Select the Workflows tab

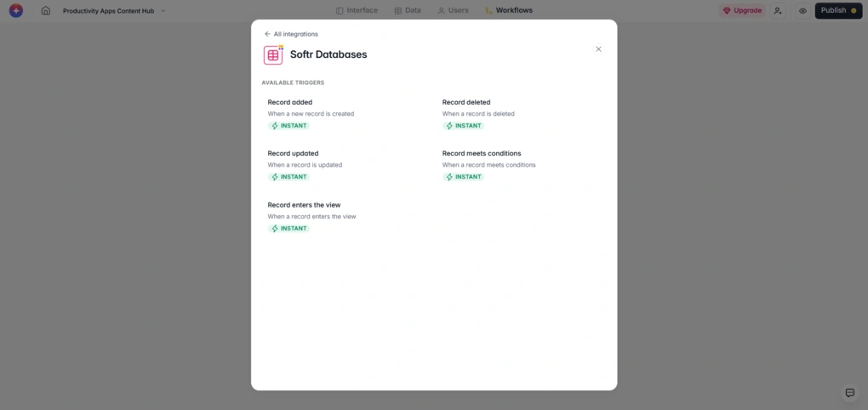pos(509,10)
